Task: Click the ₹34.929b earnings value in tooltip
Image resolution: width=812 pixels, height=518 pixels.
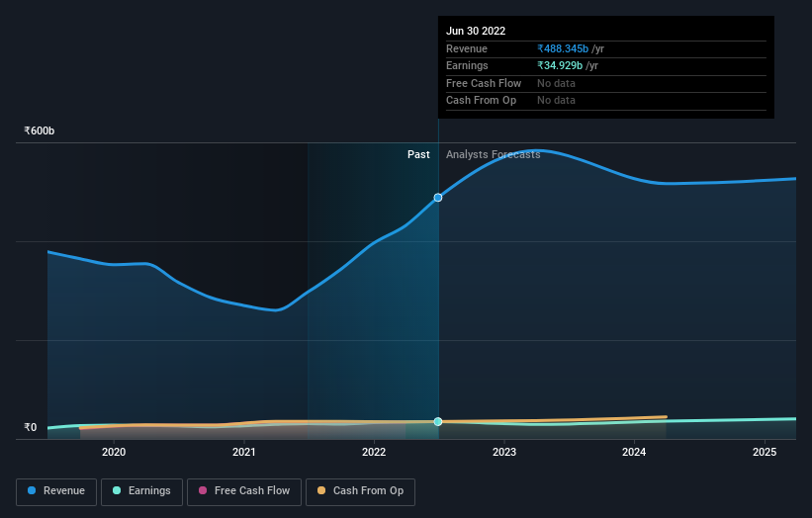Action: [x=560, y=65]
